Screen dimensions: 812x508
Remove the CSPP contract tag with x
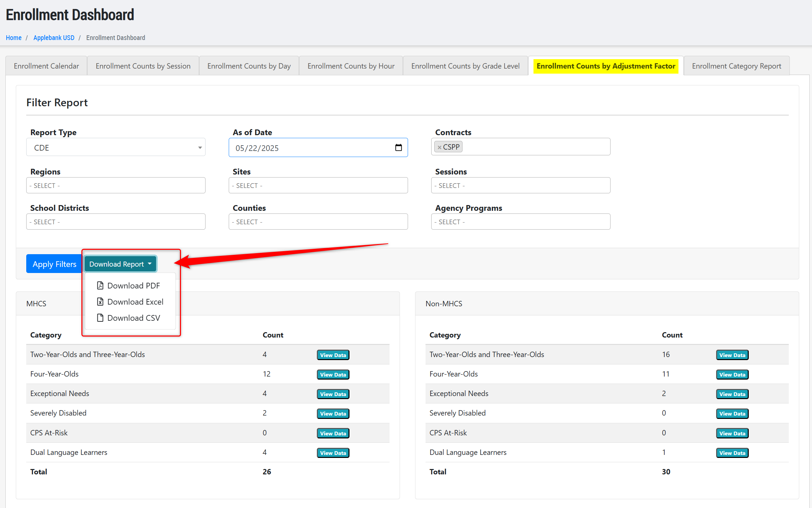[x=439, y=147]
